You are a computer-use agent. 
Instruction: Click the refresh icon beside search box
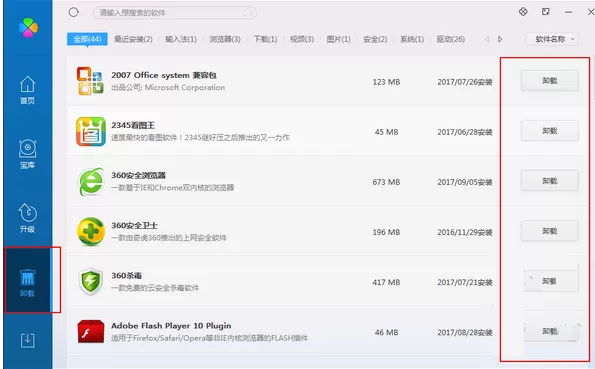(74, 13)
